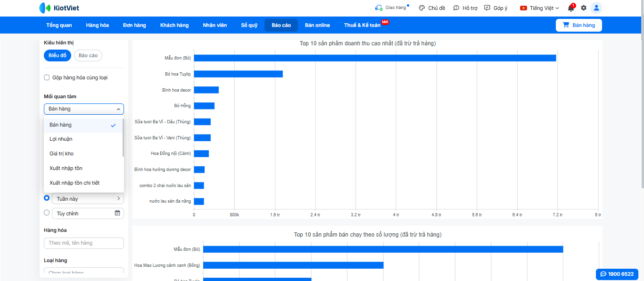Select the Tùy chỉnh radio button
Image resolution: width=644 pixels, height=281 pixels.
click(x=47, y=213)
